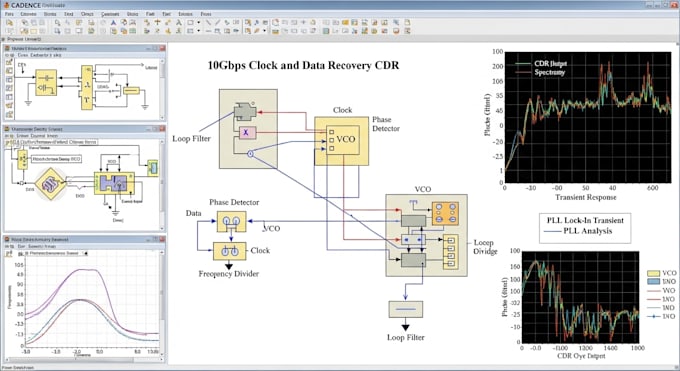The height and width of the screenshot is (371, 680).
Task: Select the rectangle shape tool in the top toolbar row
Action: 190,23
